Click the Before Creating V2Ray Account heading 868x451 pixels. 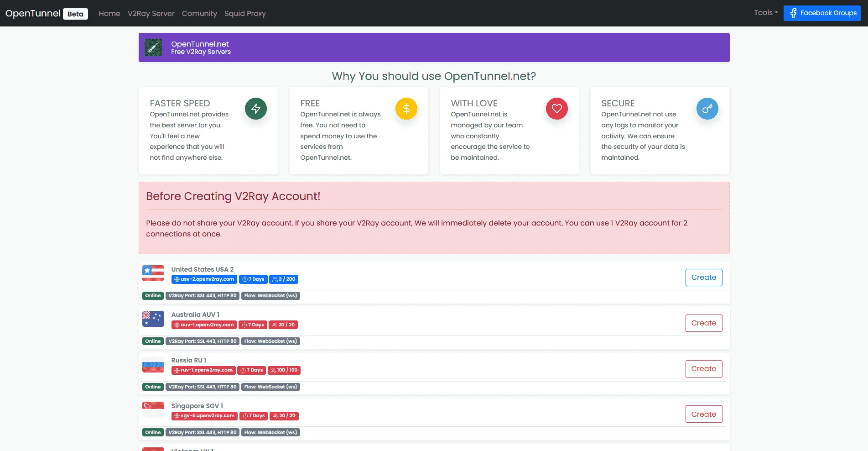(x=233, y=196)
